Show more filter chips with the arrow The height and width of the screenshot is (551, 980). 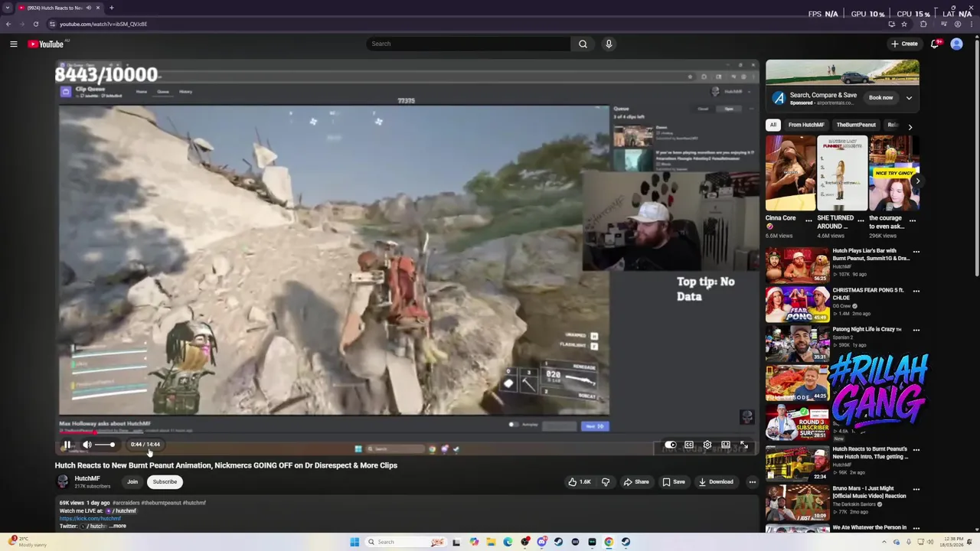pos(910,126)
